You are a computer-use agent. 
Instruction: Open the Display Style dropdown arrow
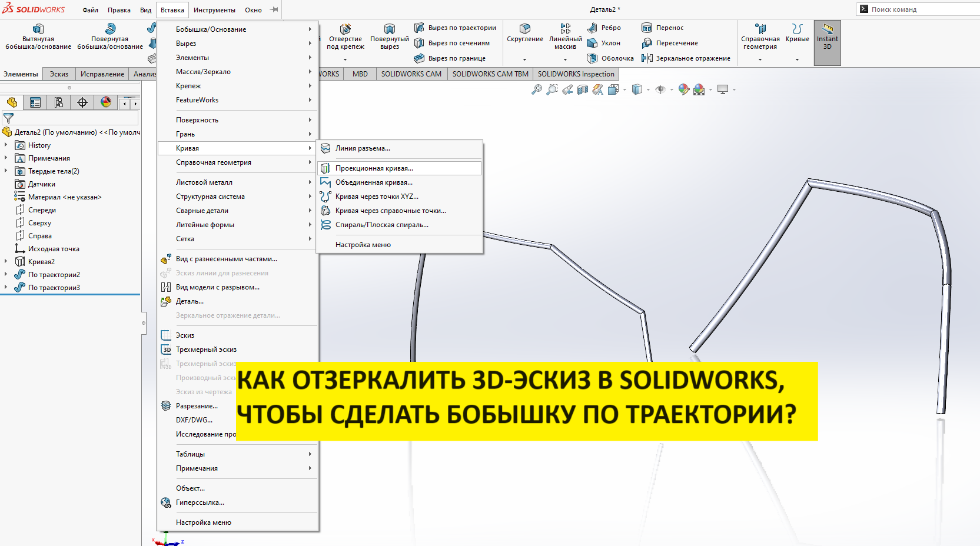(x=649, y=89)
